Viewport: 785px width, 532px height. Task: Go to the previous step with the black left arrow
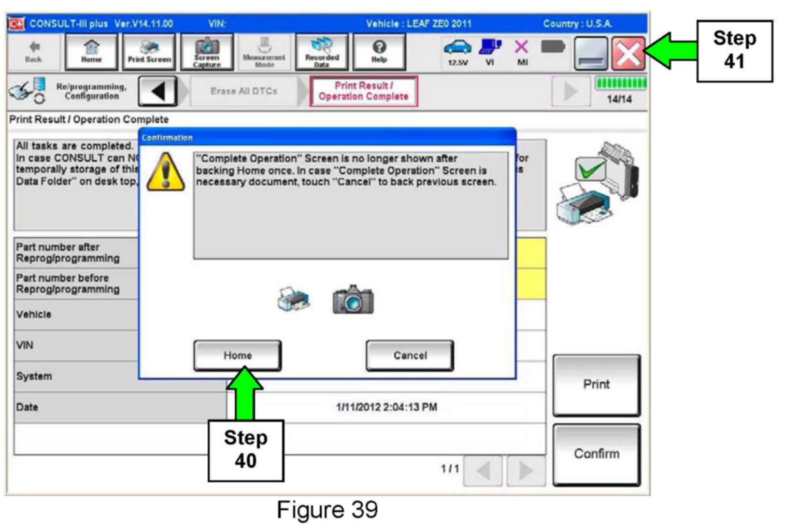click(158, 91)
